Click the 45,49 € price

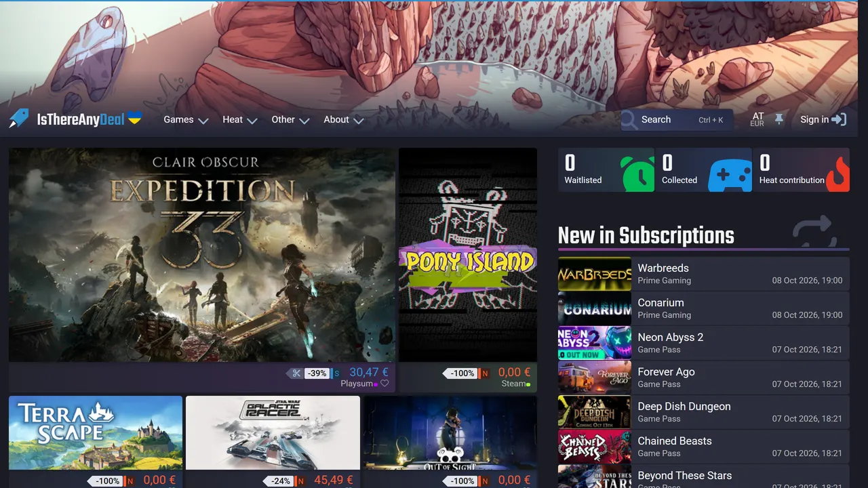[334, 481]
